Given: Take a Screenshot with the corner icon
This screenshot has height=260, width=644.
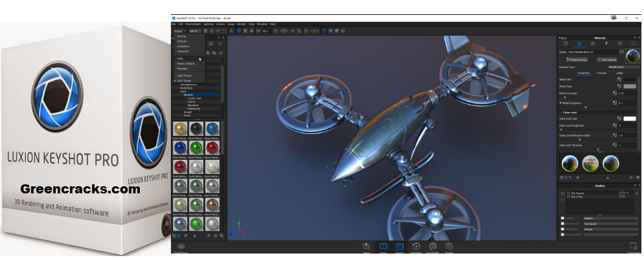Looking at the screenshot, I should (633, 246).
